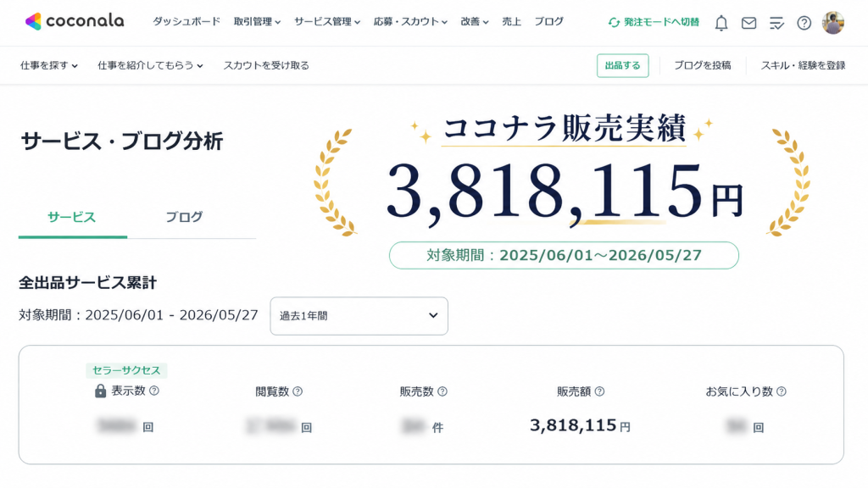Click the 出品する button
The width and height of the screenshot is (868, 488).
(x=623, y=65)
